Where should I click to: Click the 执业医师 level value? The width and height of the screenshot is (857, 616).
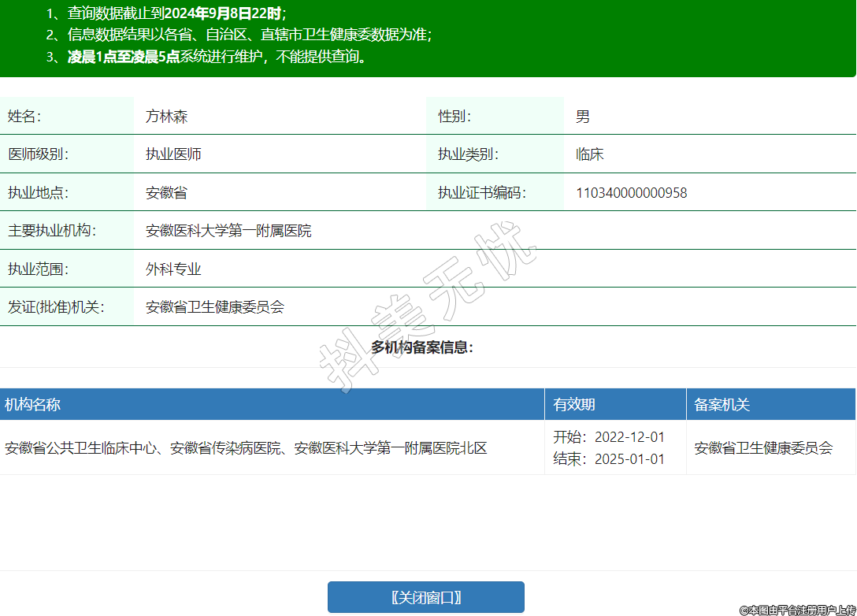[173, 154]
